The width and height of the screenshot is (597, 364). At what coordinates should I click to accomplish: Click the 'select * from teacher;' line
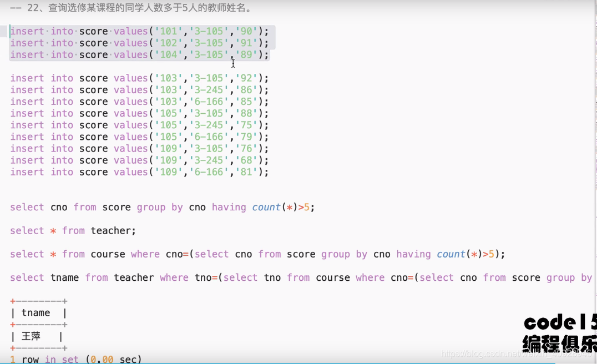(73, 231)
